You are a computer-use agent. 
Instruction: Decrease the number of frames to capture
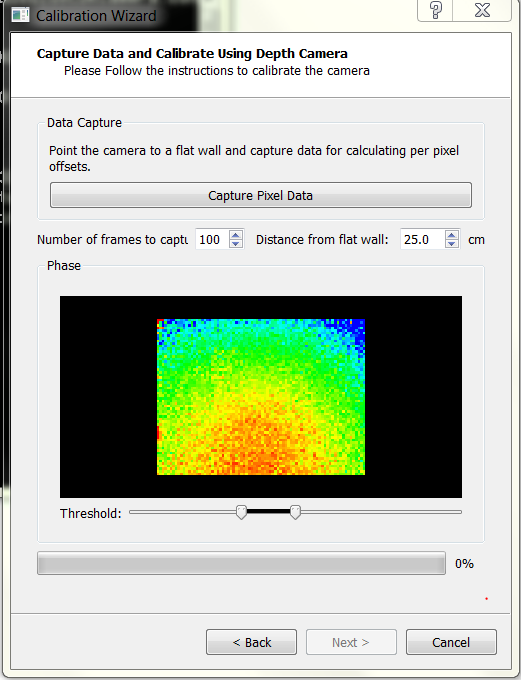(x=236, y=244)
